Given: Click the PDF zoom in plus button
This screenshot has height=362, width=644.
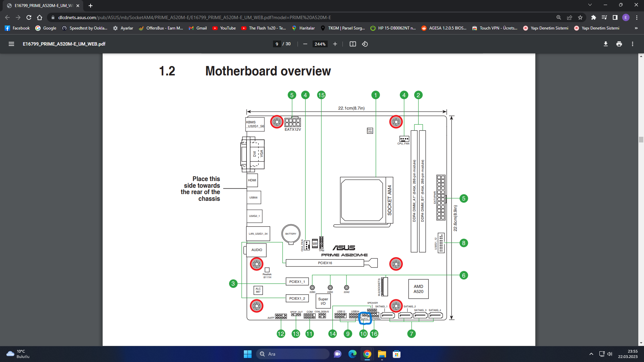Looking at the screenshot, I should click(335, 44).
